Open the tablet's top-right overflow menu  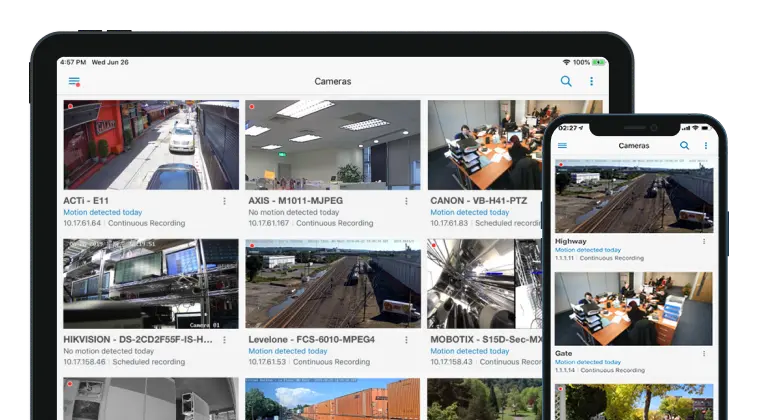591,82
